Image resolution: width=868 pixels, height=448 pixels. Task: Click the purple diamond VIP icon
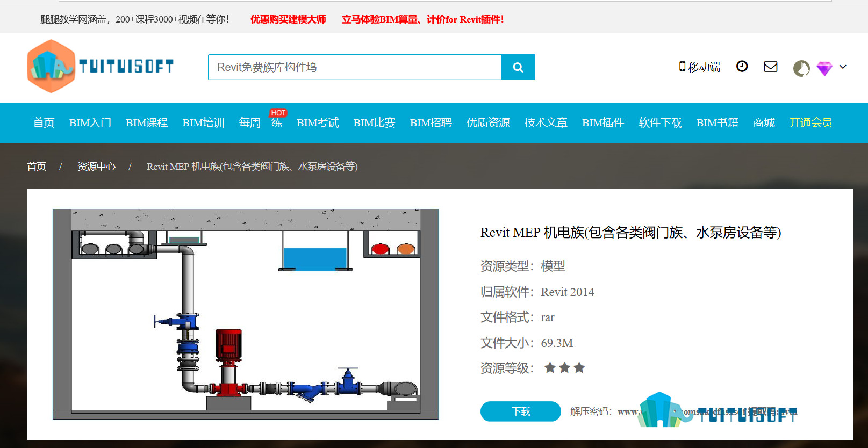pyautogui.click(x=824, y=68)
